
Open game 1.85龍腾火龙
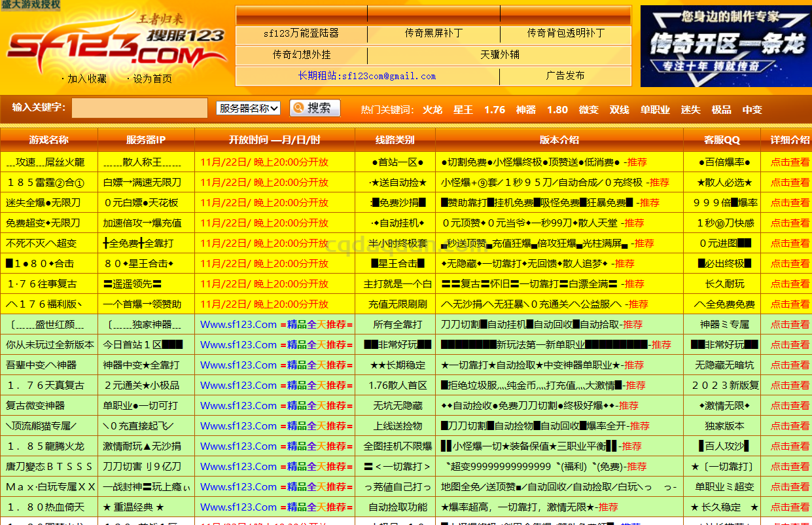45,446
